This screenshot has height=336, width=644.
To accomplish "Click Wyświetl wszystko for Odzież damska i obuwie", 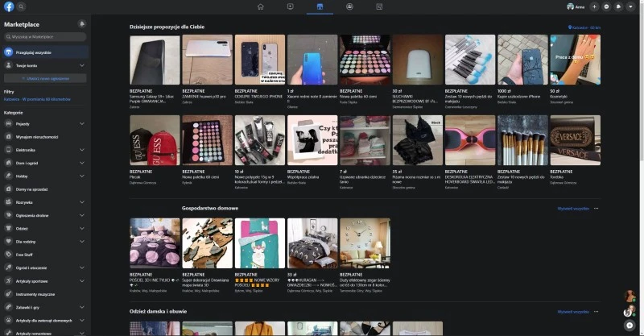I will [573, 312].
